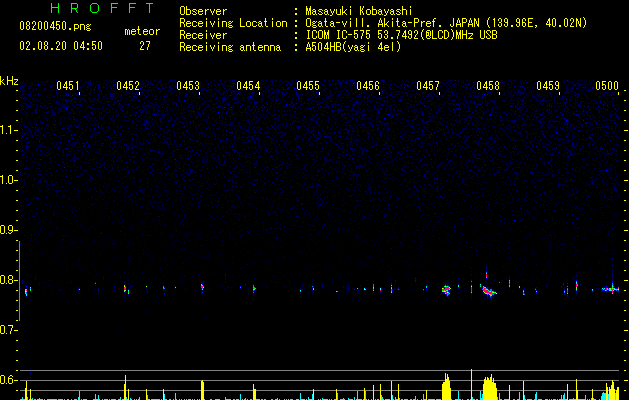
Task: Click the 1.1 frequency axis label
Action: pyautogui.click(x=8, y=130)
